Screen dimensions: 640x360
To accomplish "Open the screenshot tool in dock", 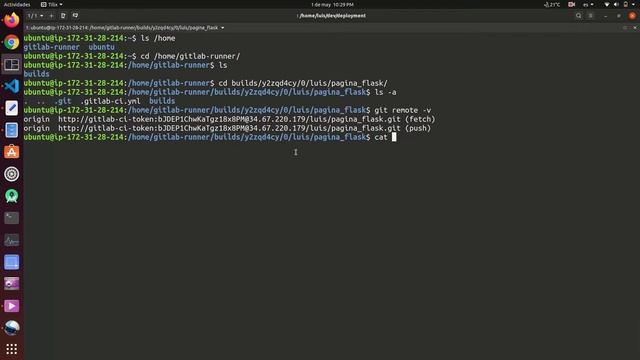I will click(11, 284).
